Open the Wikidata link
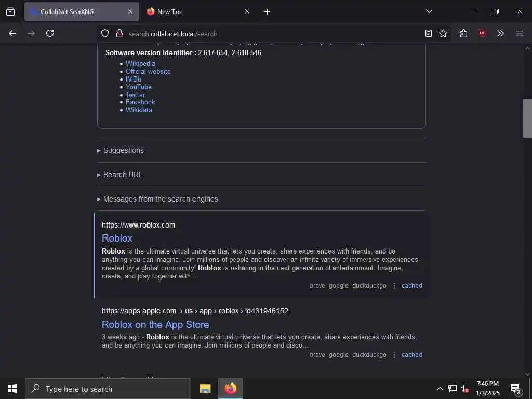Screen dimensions: 532x399 coord(139,110)
